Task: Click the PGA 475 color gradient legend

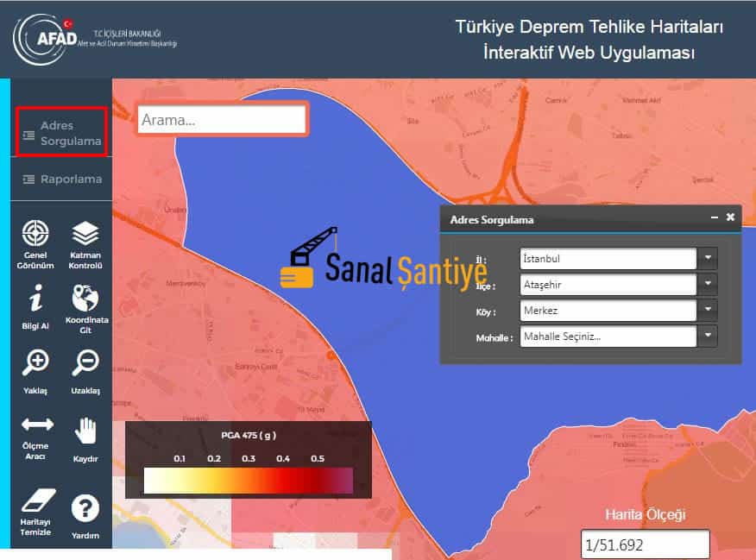Action: pyautogui.click(x=248, y=480)
